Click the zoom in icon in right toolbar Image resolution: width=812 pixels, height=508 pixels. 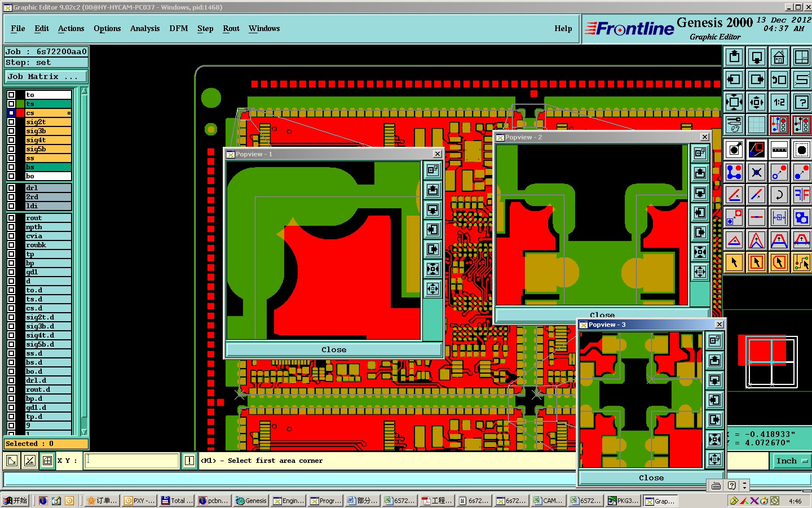point(734,102)
